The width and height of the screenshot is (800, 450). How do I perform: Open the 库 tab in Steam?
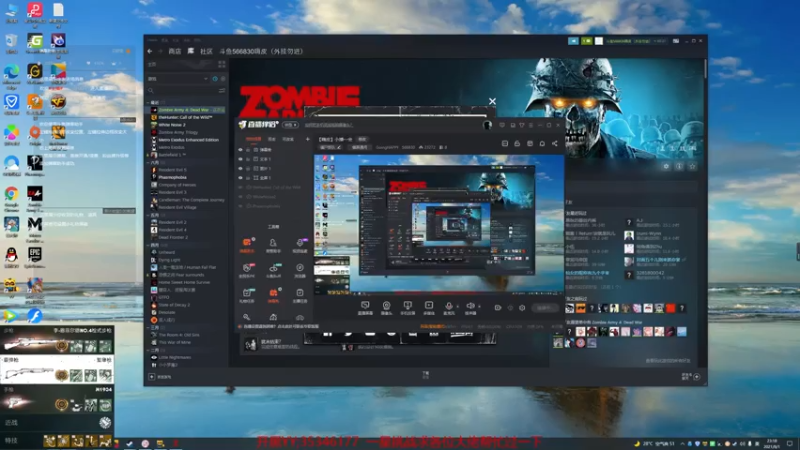pyautogui.click(x=191, y=52)
